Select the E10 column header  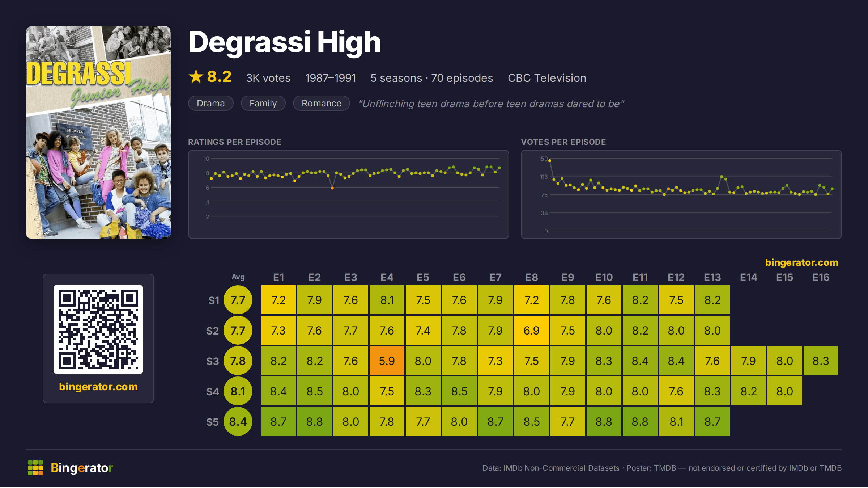coord(604,278)
